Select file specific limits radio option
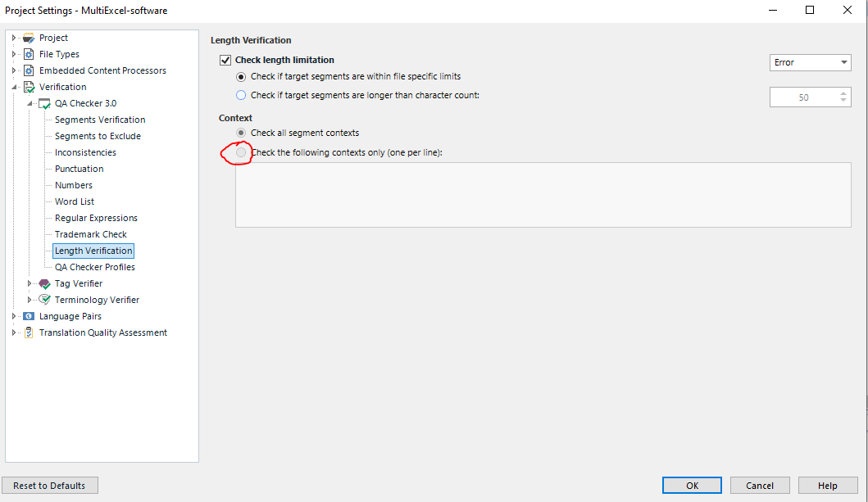Viewport: 868px width, 502px height. (241, 77)
